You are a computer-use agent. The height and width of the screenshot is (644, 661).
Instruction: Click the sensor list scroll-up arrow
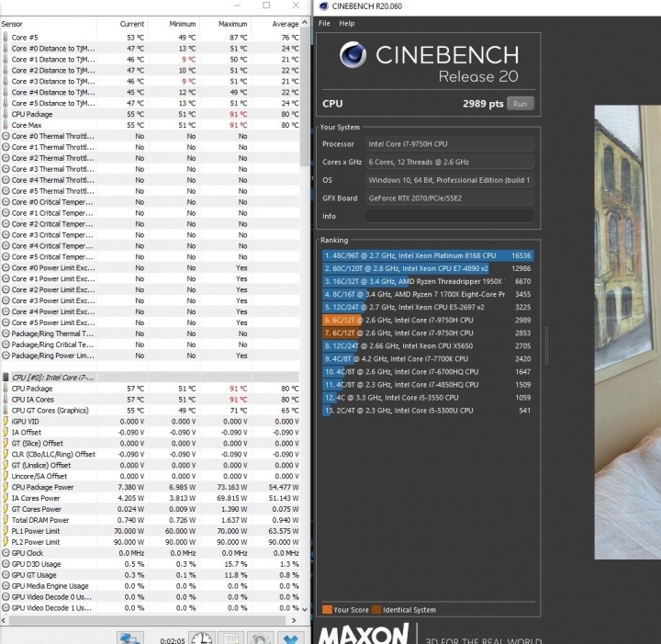pos(305,22)
